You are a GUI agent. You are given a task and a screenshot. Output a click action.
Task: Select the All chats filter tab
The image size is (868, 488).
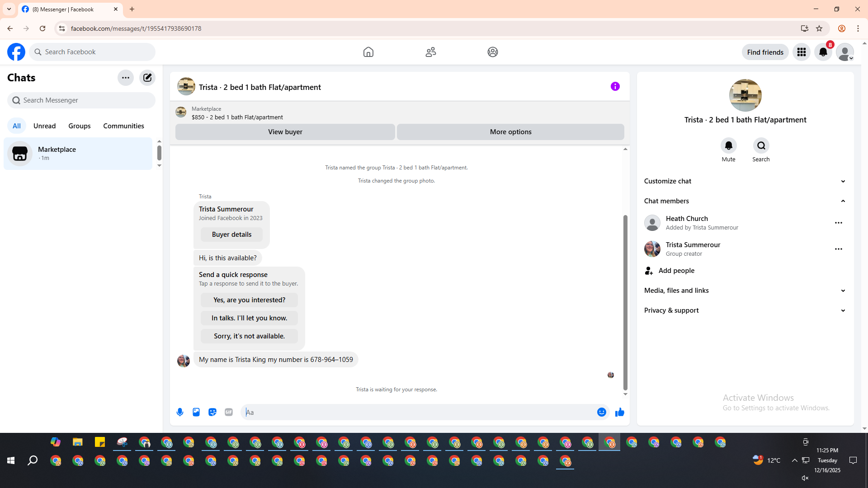pos(17,126)
